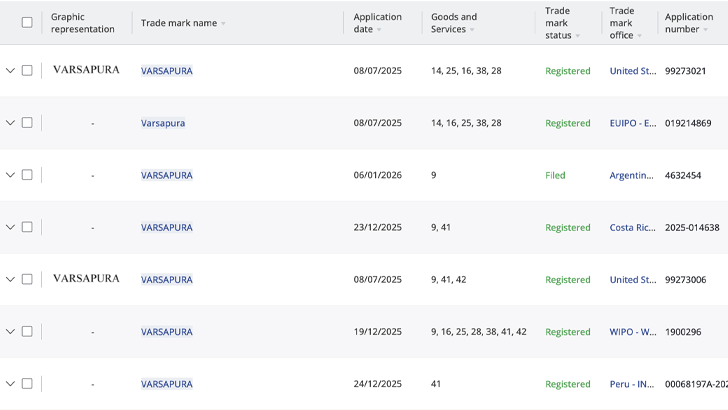Open the EUIPO - E... office link
Image resolution: width=728 pixels, height=410 pixels.
(633, 123)
